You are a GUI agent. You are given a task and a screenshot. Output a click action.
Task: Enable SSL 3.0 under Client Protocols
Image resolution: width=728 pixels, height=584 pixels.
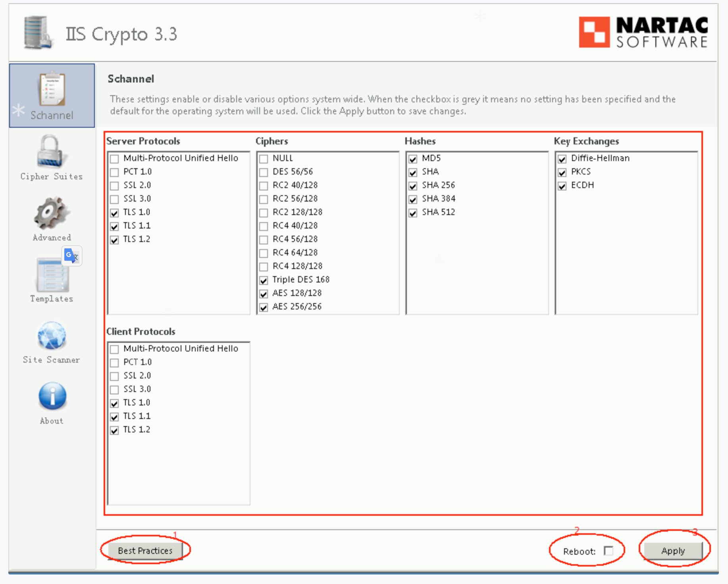pos(115,390)
